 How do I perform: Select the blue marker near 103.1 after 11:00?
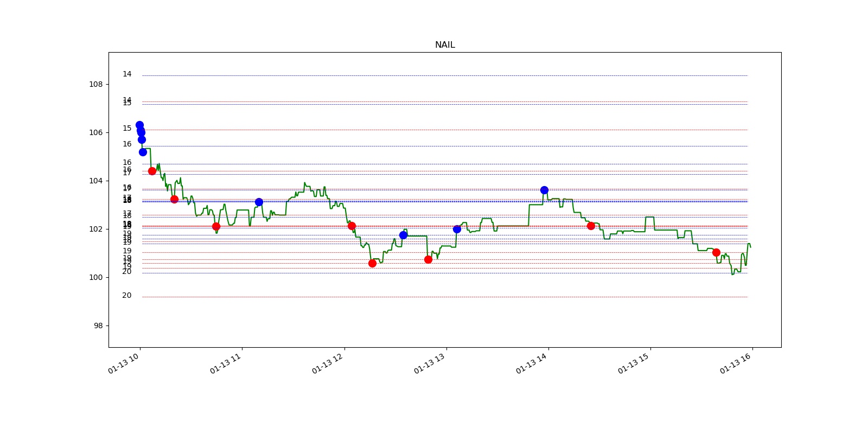pyautogui.click(x=259, y=202)
